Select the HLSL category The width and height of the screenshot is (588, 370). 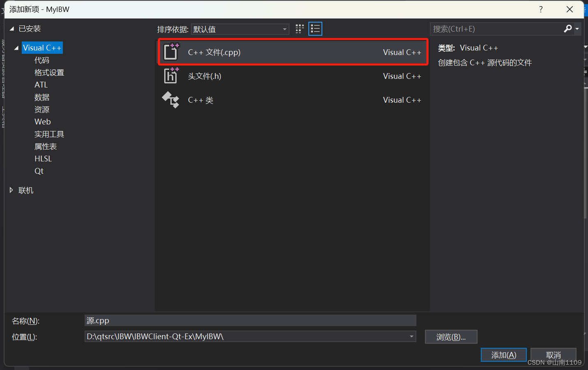pos(43,159)
